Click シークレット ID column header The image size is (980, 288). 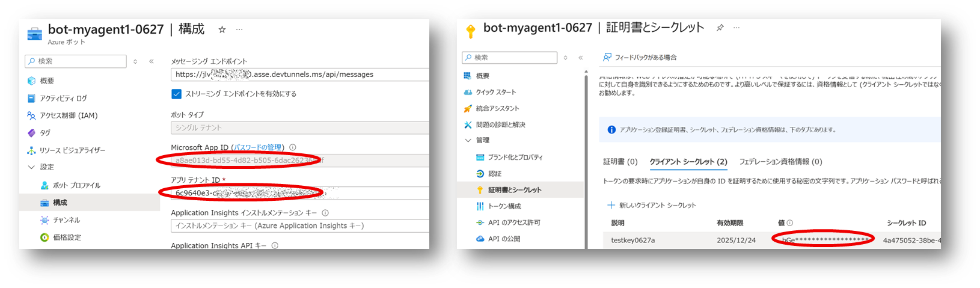tap(906, 222)
